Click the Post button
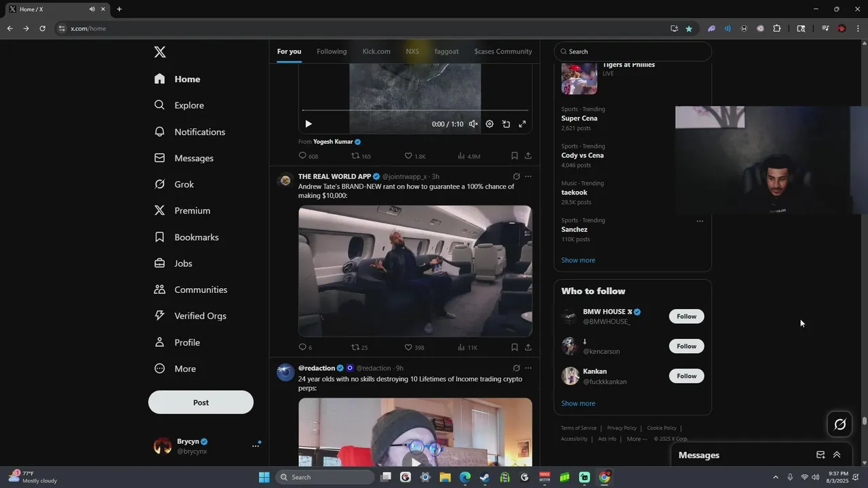868x488 pixels. click(x=201, y=403)
